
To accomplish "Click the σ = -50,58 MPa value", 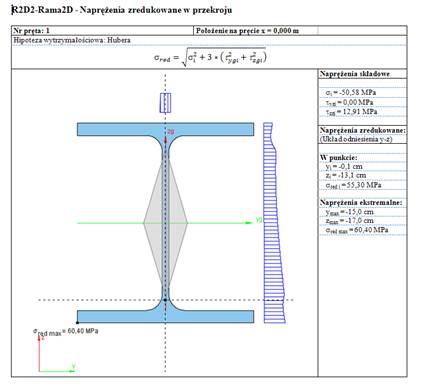I will tap(351, 92).
